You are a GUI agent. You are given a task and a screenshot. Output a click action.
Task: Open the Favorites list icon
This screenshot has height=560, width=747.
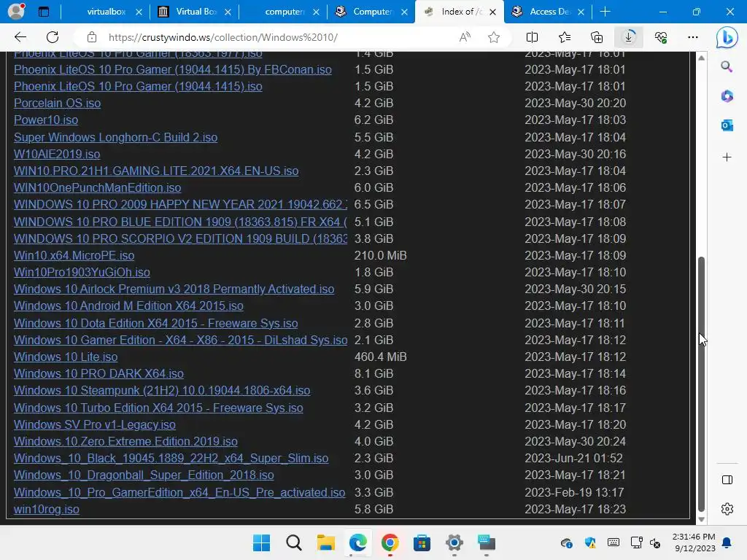coord(565,37)
